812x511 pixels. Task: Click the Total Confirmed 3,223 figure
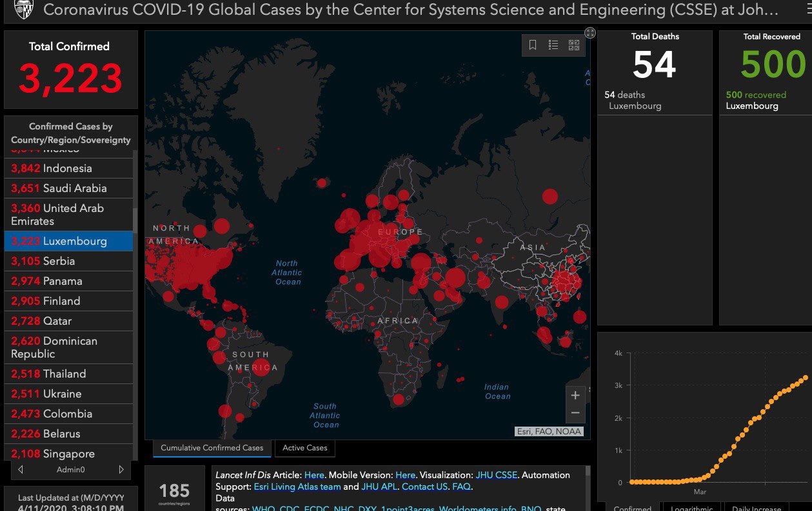[x=70, y=79]
